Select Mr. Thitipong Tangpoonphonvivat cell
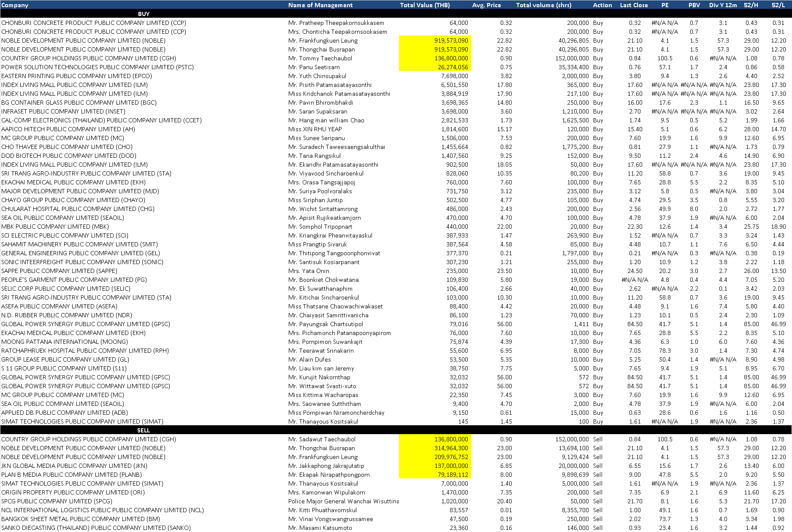 click(334, 253)
